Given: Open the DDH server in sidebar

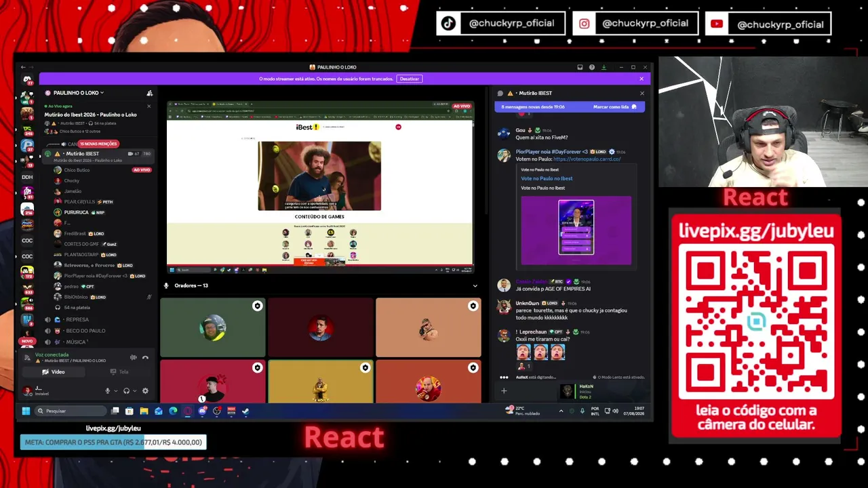Looking at the screenshot, I should pyautogui.click(x=27, y=177).
